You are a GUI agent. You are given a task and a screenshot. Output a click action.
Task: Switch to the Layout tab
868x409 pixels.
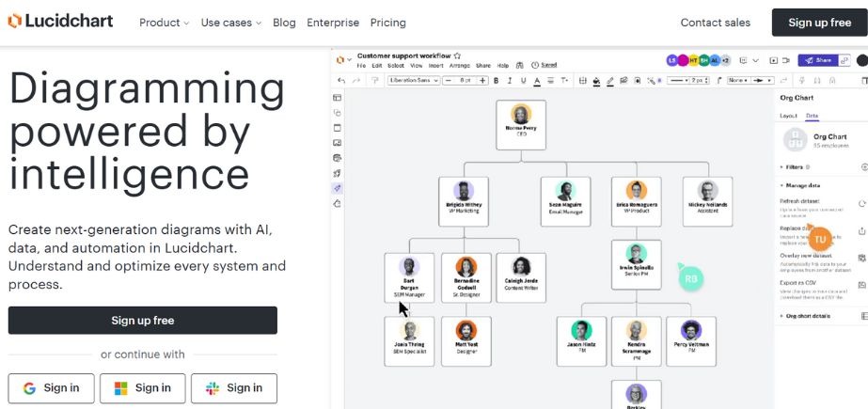click(x=788, y=116)
